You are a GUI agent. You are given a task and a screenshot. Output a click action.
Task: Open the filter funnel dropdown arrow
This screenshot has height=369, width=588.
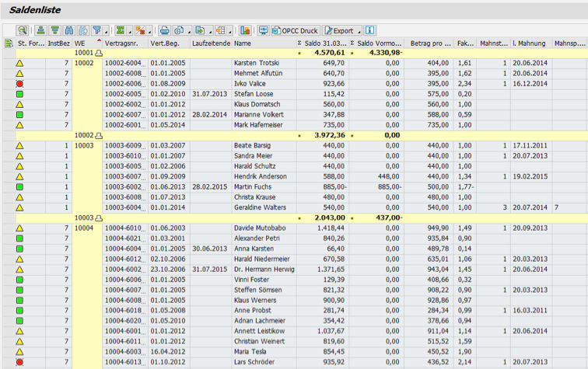[106, 31]
